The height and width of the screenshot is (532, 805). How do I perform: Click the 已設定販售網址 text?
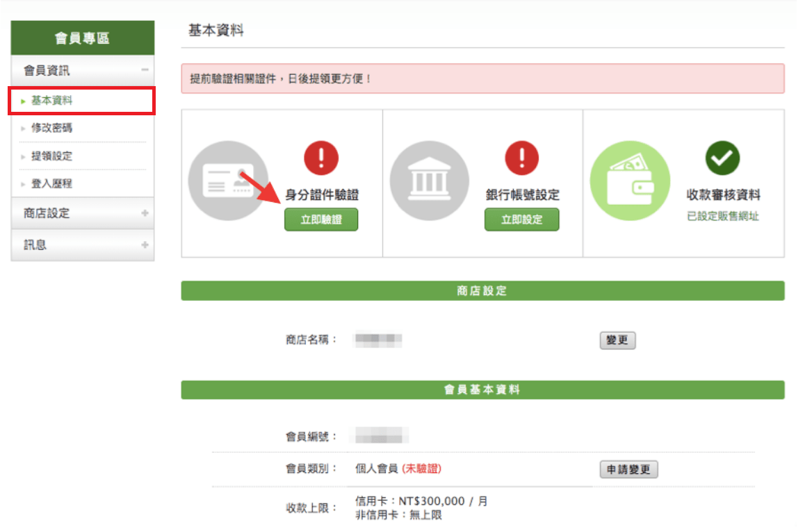point(723,216)
